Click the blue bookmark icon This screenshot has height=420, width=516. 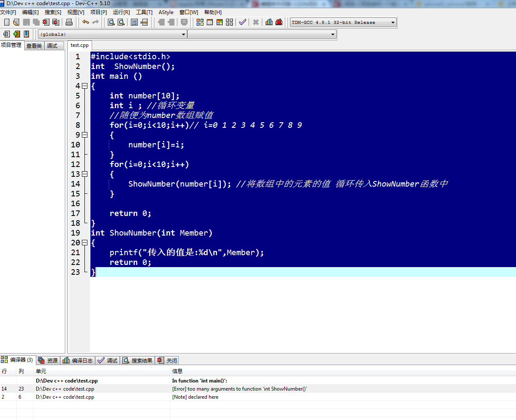pyautogui.click(x=26, y=34)
